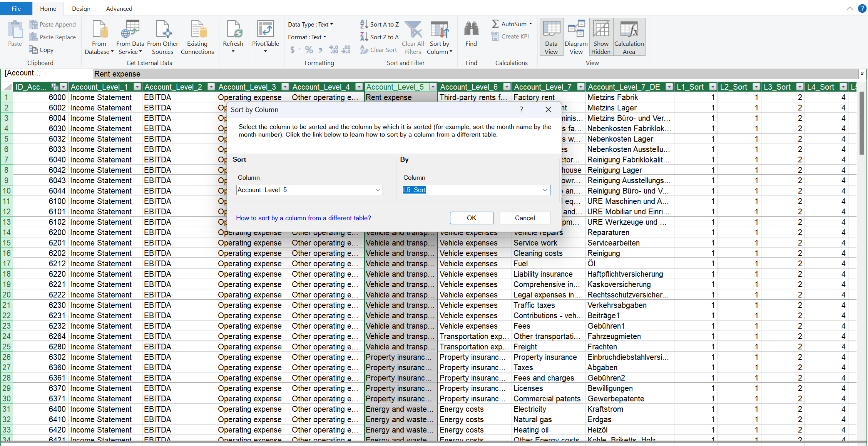The width and height of the screenshot is (868, 446).
Task: Open the File menu
Action: [x=16, y=8]
